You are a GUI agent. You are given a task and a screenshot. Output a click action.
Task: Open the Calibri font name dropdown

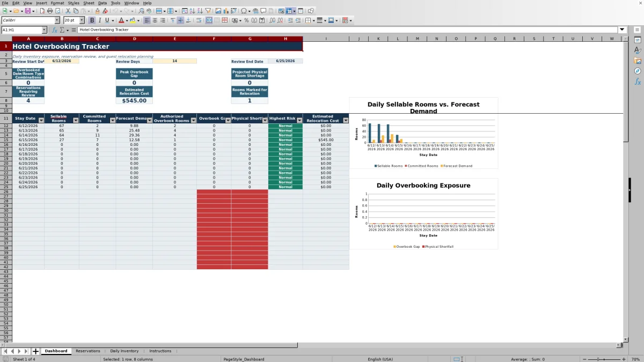click(57, 20)
